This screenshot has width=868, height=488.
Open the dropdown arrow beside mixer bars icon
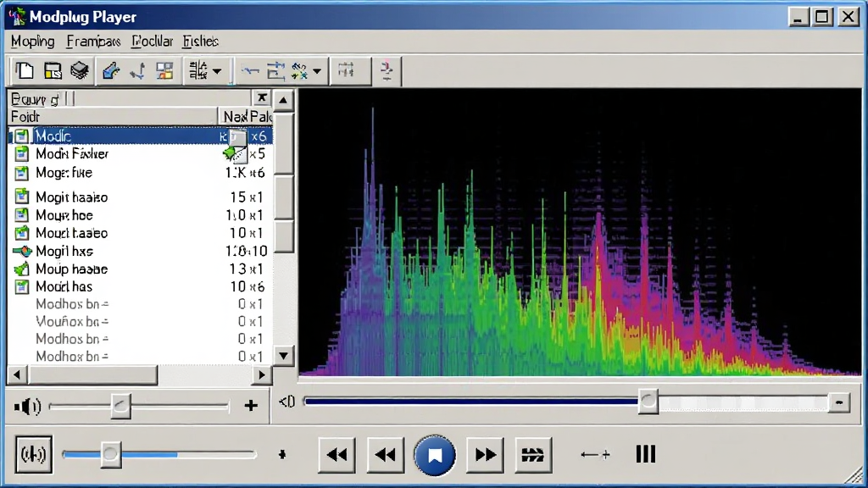pyautogui.click(x=217, y=71)
